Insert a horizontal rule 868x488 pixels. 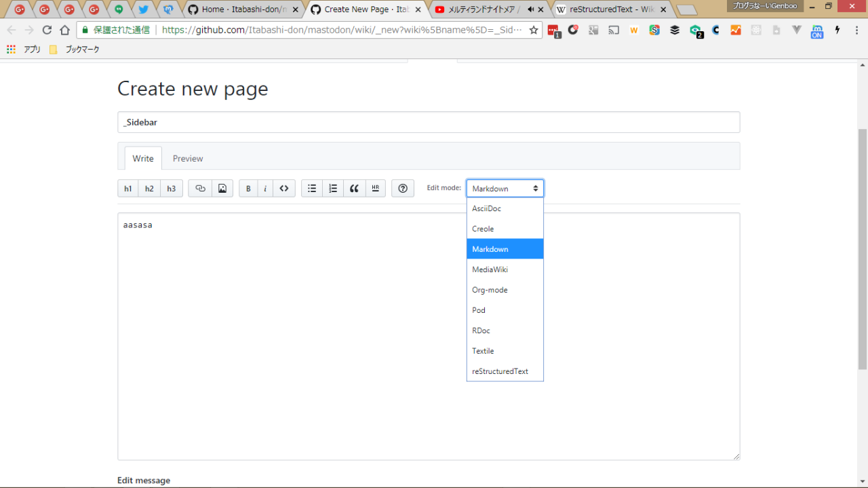(x=375, y=189)
